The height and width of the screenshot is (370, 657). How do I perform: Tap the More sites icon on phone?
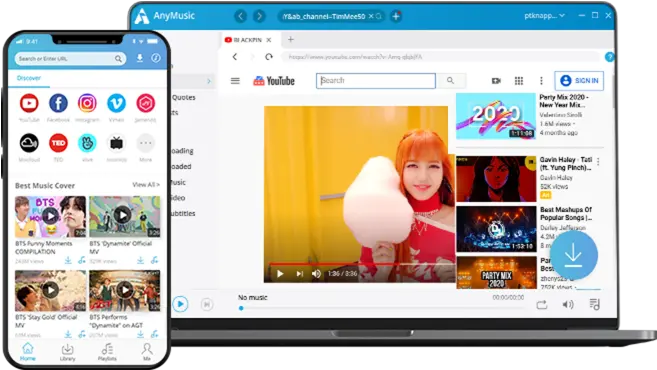coord(145,143)
